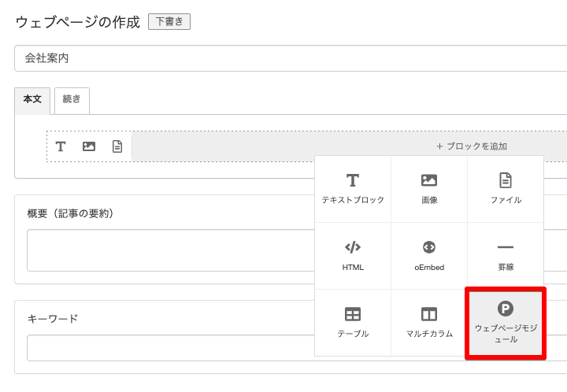Viewport: 567px width, 392px height.
Task: Add an oEmbed block
Action: coord(429,256)
